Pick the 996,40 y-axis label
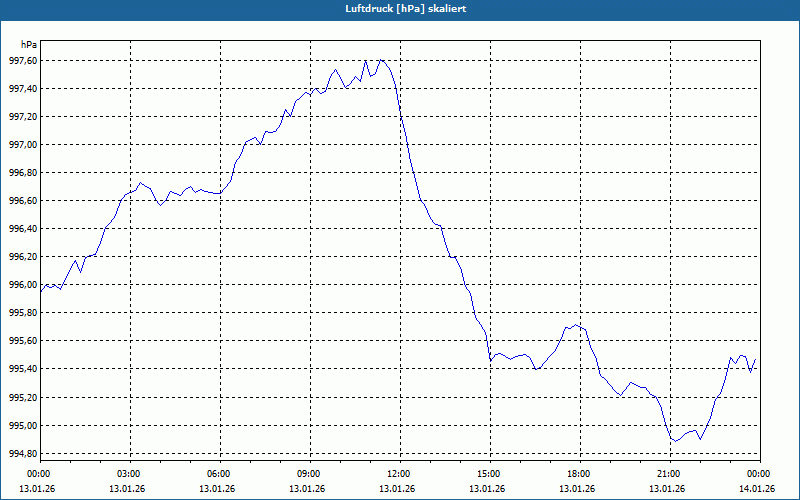The height and width of the screenshot is (500, 800). (23, 229)
